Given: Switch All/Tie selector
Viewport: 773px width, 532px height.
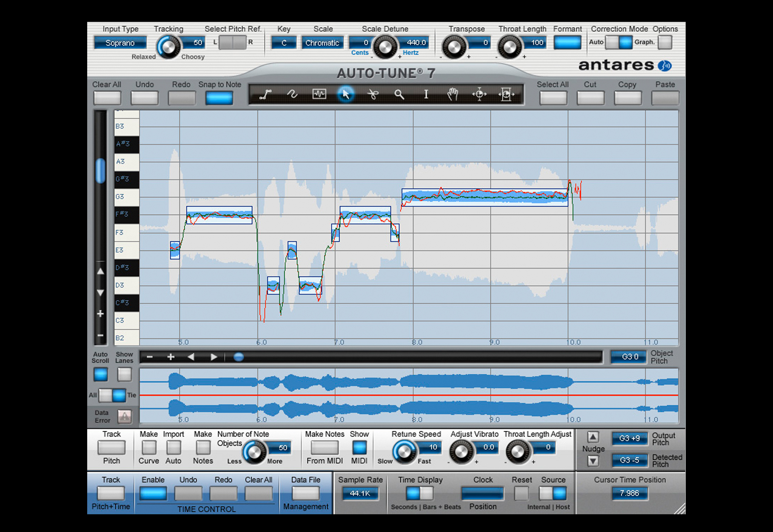Looking at the screenshot, I should (x=112, y=395).
